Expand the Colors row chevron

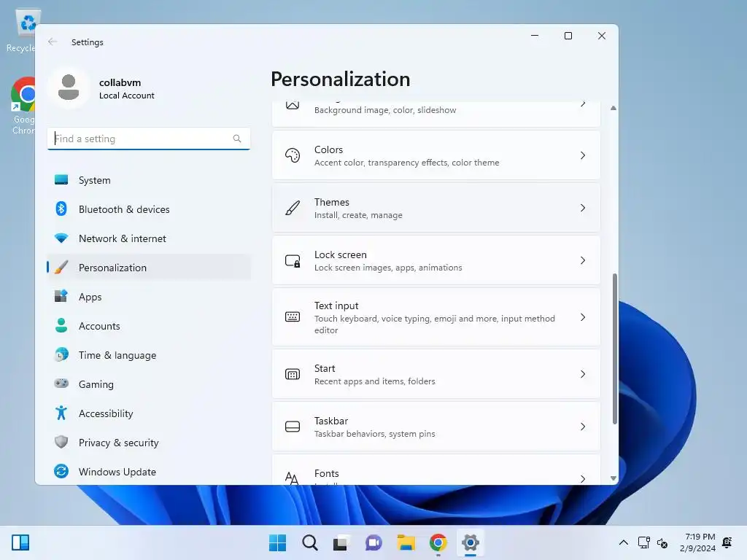[x=583, y=155]
